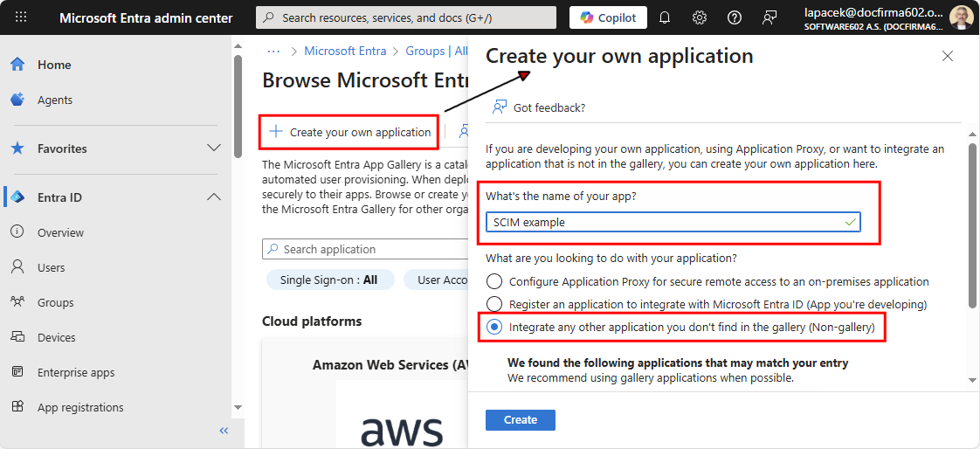Click the user account avatar
Screen dimensions: 980x449
point(960,17)
